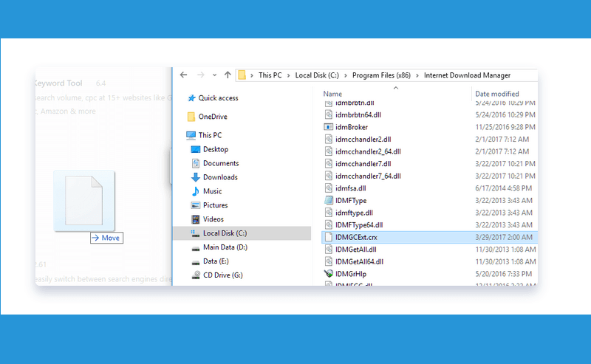Select Data (E:) drive in sidebar
The width and height of the screenshot is (591, 364).
click(x=216, y=261)
